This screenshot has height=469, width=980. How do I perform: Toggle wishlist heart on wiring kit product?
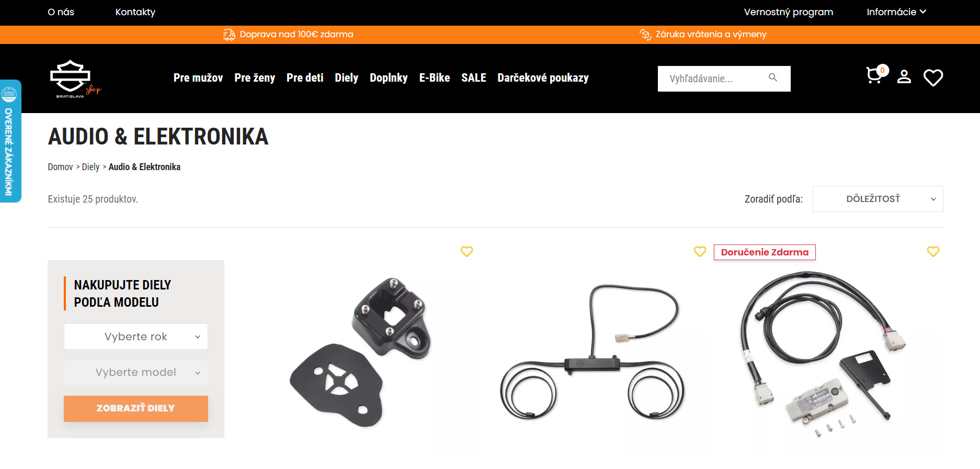pyautogui.click(x=933, y=252)
